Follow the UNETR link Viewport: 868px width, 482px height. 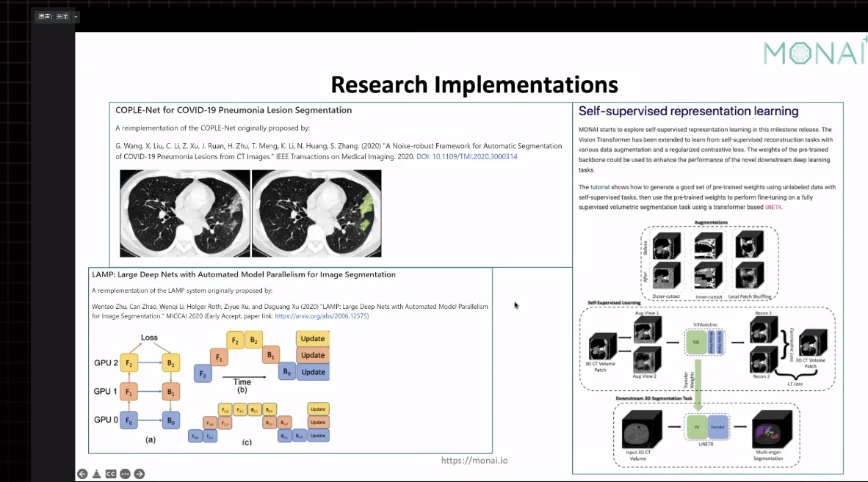click(x=773, y=208)
